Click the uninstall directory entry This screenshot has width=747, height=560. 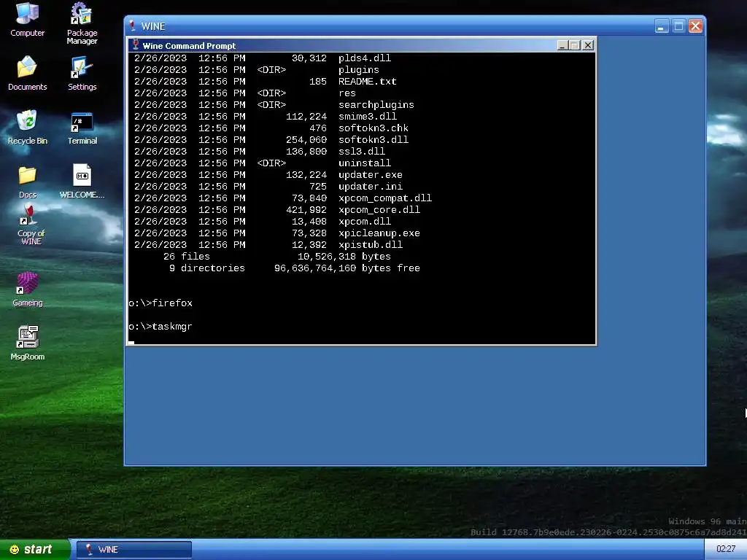[x=365, y=163]
